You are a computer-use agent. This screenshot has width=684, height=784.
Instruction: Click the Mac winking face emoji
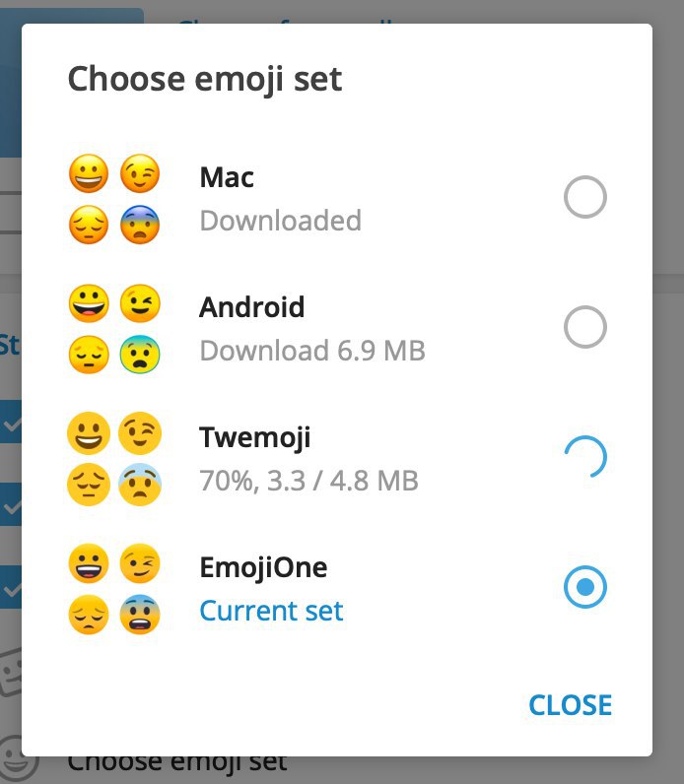pos(139,175)
